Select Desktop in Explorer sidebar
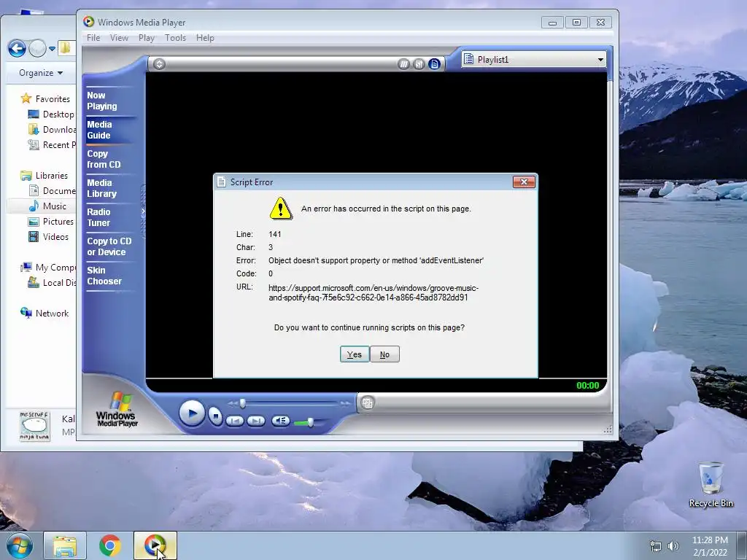Screen dimensions: 747x560 pos(52,114)
